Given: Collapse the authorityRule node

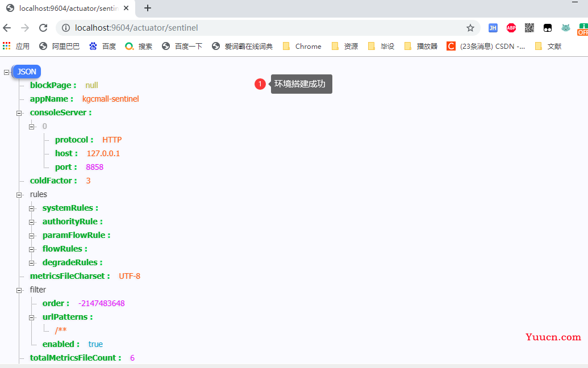Looking at the screenshot, I should pyautogui.click(x=31, y=222).
